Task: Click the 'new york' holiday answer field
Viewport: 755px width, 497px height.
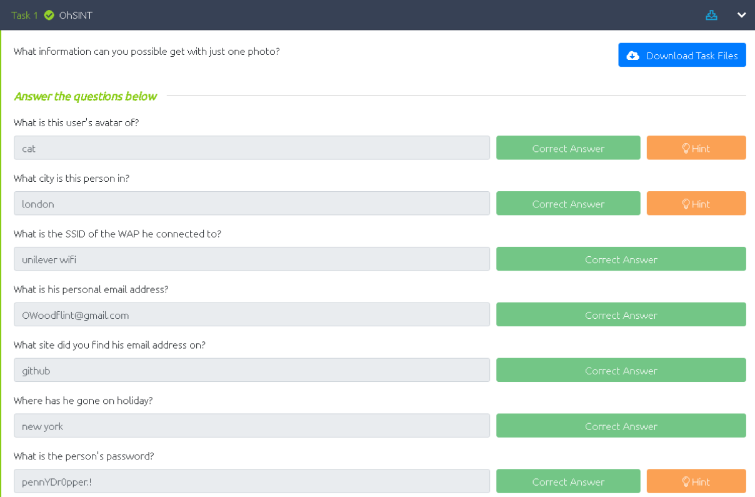Action: pos(252,426)
